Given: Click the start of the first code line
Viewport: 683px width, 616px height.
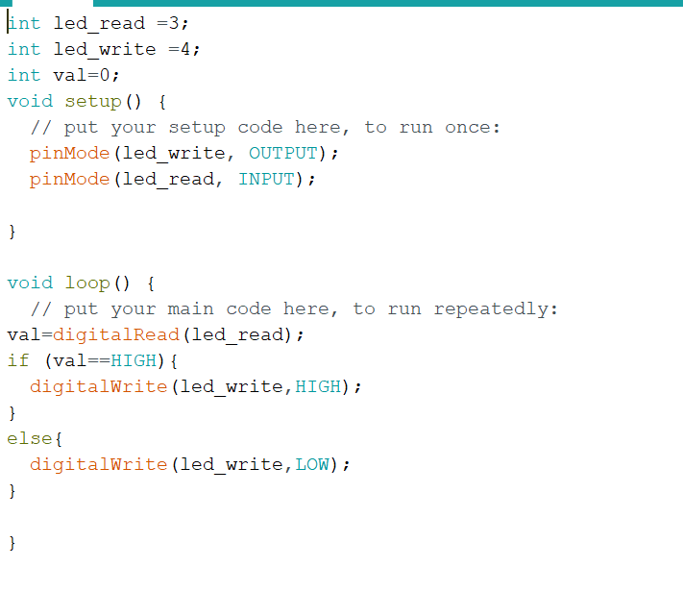Looking at the screenshot, I should coord(9,23).
